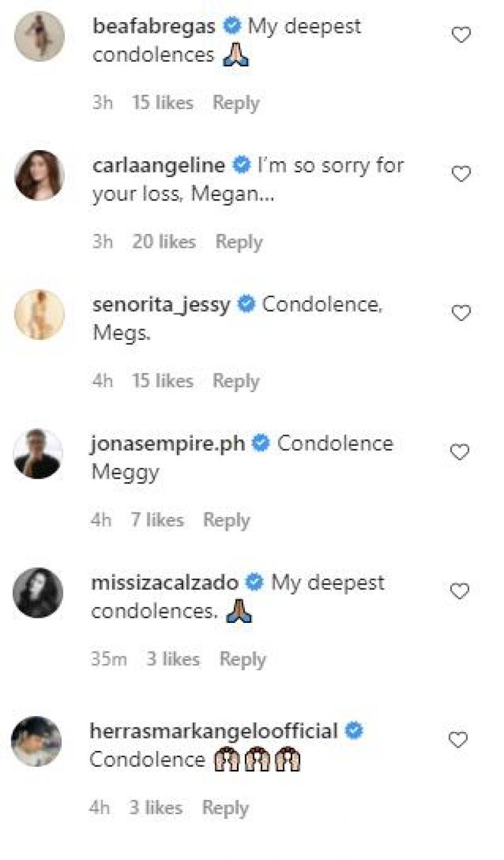Reply to missizacalzado's comment
The height and width of the screenshot is (860, 504).
[x=243, y=660]
